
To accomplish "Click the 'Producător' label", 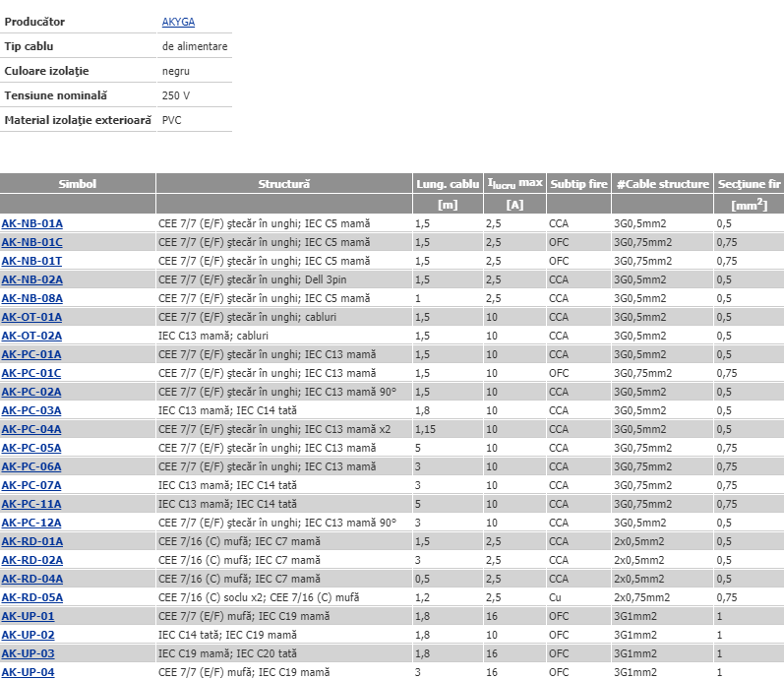I will click(x=34, y=22).
